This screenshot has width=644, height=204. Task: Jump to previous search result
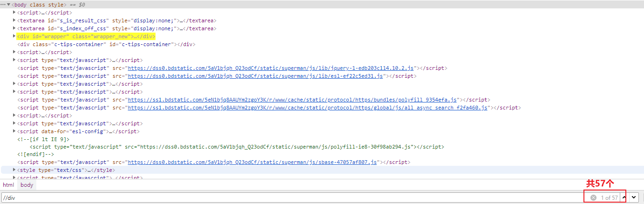click(624, 197)
